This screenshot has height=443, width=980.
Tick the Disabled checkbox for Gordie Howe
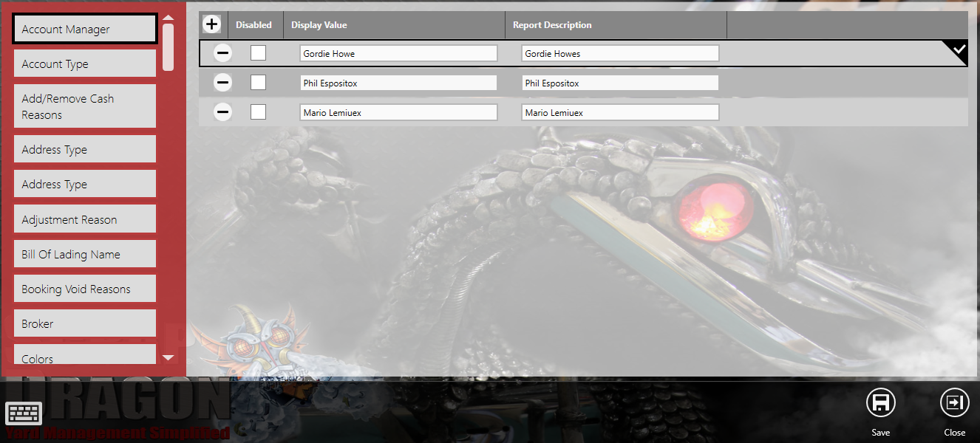258,53
